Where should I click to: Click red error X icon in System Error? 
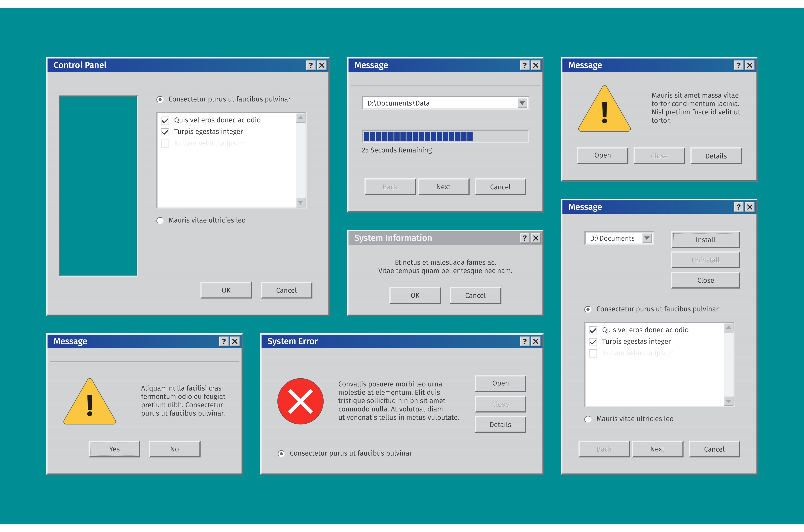300,401
